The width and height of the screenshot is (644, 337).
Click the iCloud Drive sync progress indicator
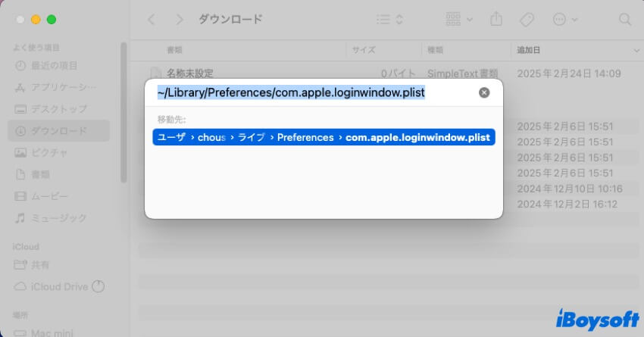(x=98, y=286)
